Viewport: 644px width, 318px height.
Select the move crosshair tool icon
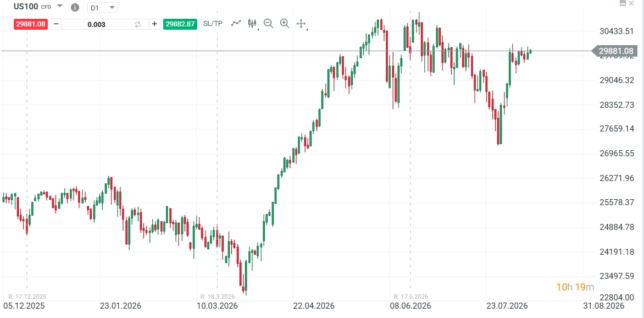point(301,24)
